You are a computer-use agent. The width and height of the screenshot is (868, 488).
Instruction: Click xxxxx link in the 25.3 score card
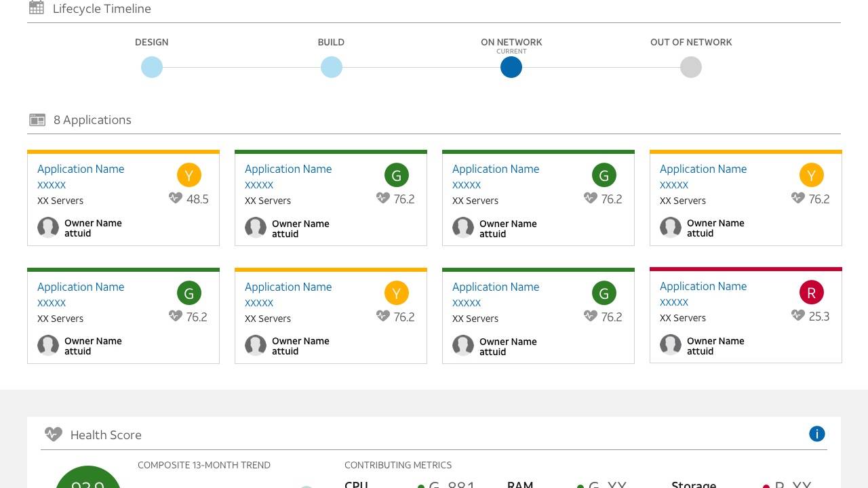tap(674, 302)
